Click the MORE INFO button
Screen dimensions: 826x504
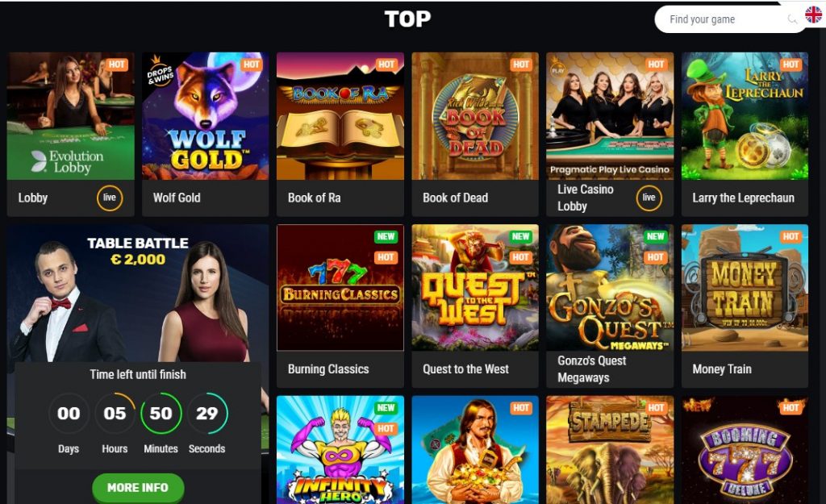pyautogui.click(x=138, y=488)
